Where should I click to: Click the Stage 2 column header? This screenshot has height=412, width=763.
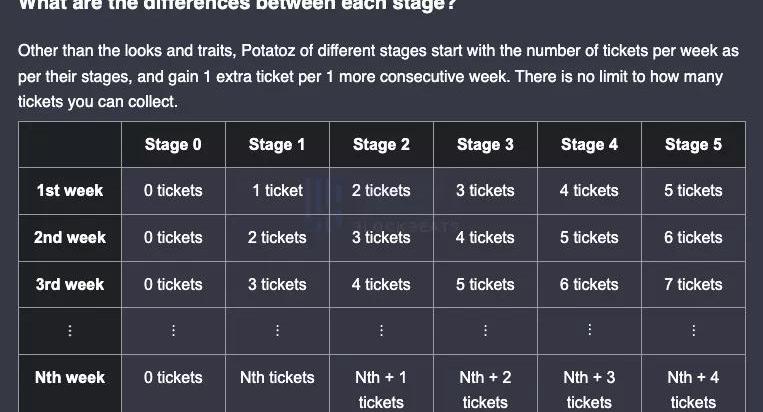pyautogui.click(x=381, y=145)
